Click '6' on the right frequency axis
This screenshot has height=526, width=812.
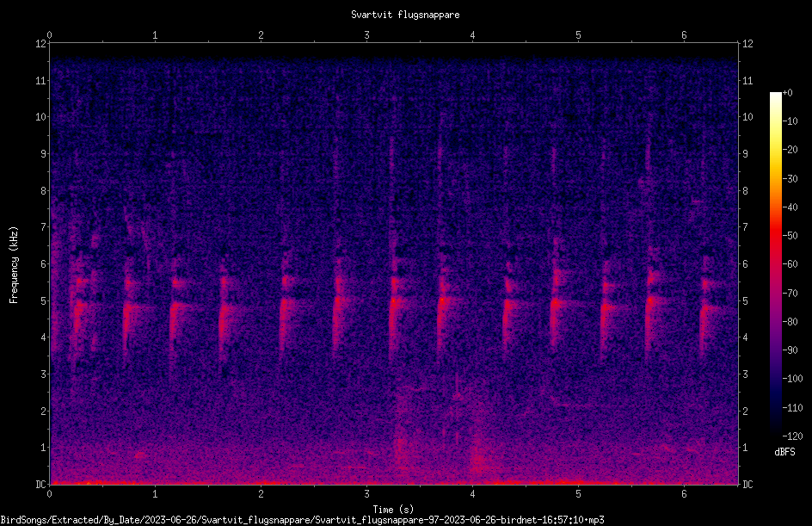(745, 263)
